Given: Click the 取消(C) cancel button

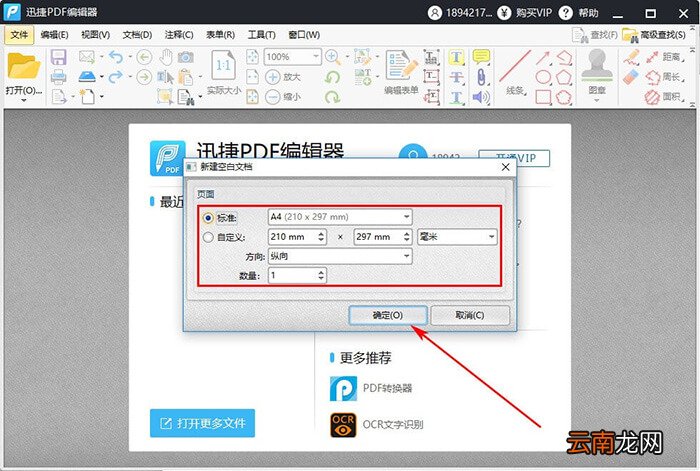Looking at the screenshot, I should (x=470, y=315).
